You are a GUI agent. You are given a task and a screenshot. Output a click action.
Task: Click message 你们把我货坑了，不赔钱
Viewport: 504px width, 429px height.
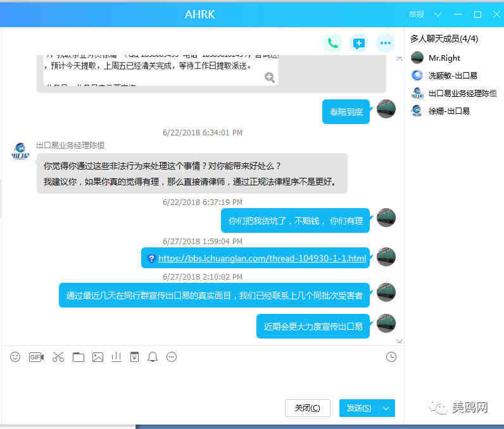pyautogui.click(x=296, y=221)
